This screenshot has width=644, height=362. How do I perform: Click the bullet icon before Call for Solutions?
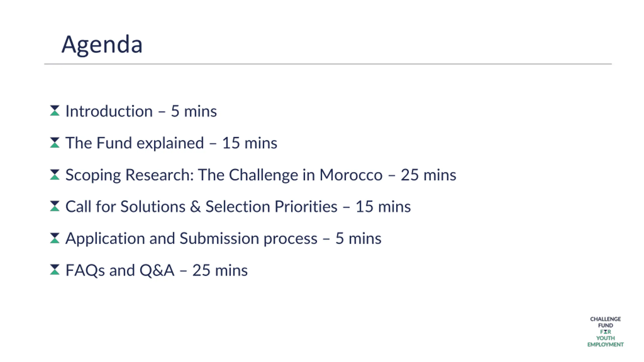(55, 206)
